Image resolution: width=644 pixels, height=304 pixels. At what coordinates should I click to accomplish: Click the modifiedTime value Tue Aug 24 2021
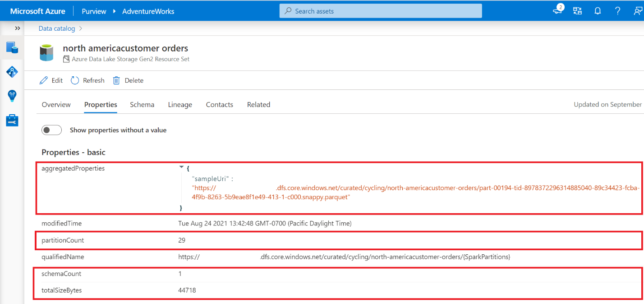pos(265,223)
